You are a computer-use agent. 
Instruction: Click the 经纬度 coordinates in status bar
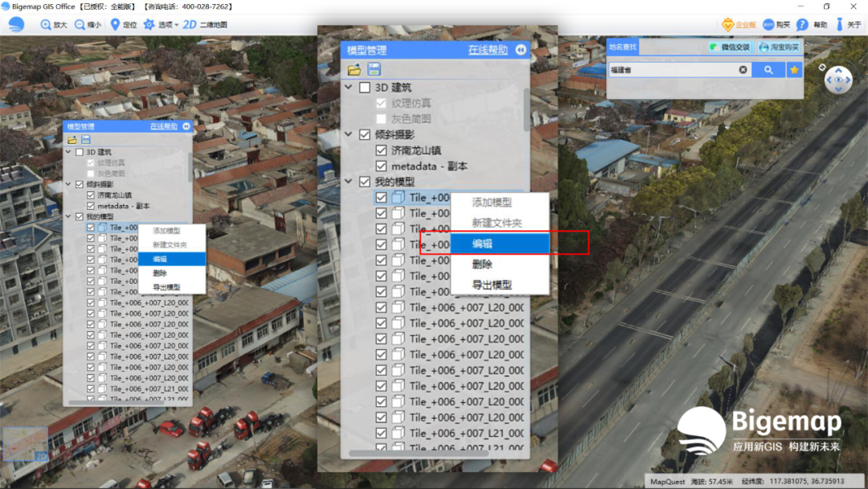[792, 481]
